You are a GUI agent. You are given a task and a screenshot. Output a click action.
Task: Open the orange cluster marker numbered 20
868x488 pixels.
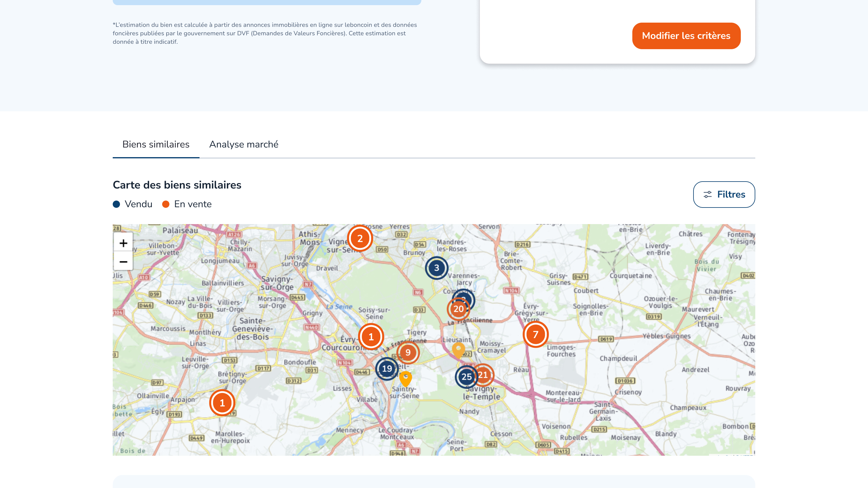point(458,309)
